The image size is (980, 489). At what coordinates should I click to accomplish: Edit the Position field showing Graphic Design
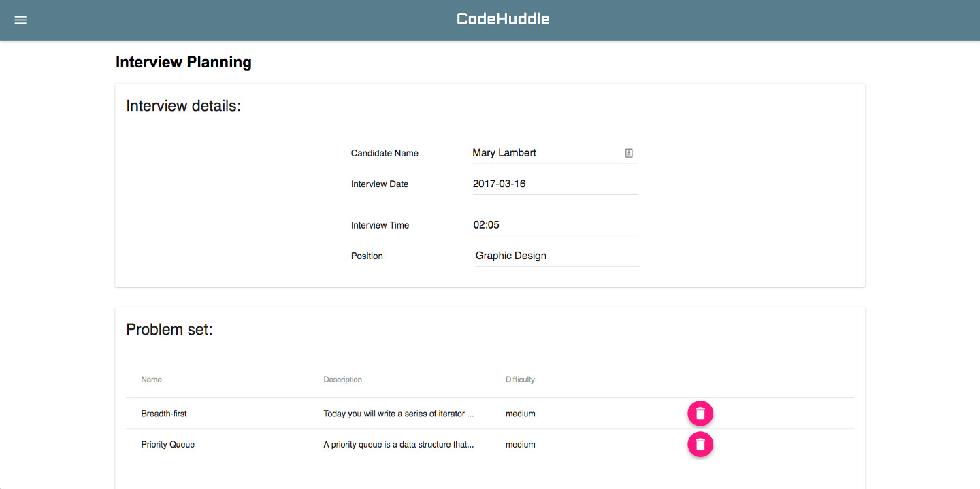coord(557,256)
